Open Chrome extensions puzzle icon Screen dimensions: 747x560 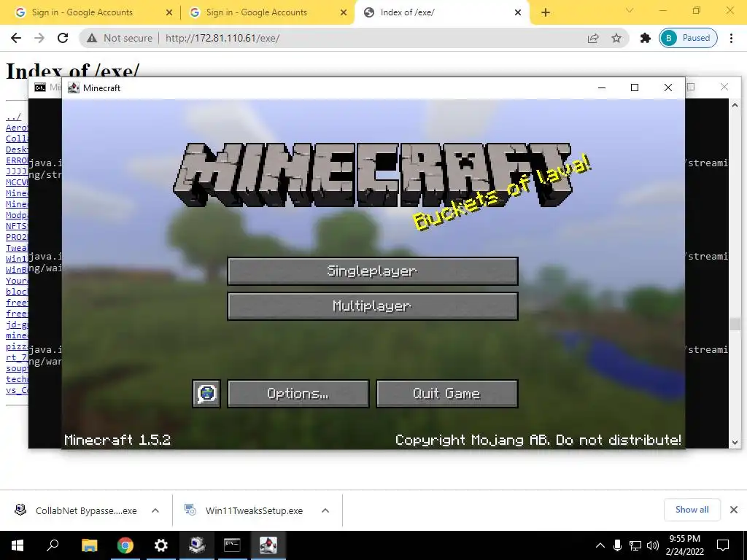(x=645, y=38)
